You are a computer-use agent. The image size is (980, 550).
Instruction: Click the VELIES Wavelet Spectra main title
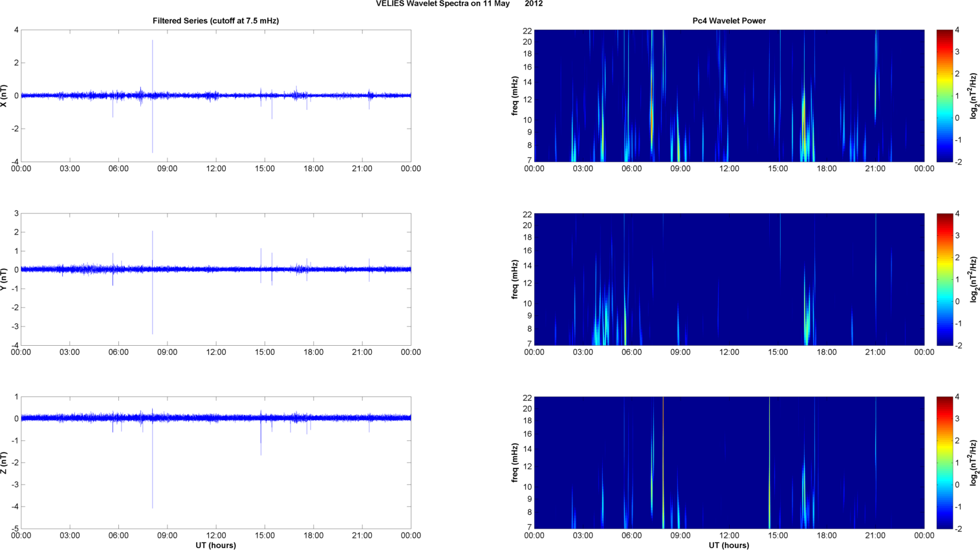pyautogui.click(x=459, y=4)
